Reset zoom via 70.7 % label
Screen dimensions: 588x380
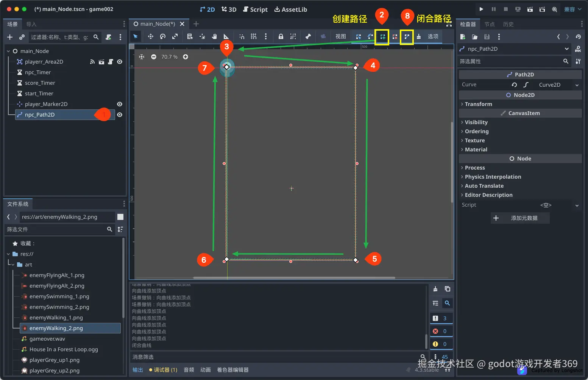click(x=169, y=57)
